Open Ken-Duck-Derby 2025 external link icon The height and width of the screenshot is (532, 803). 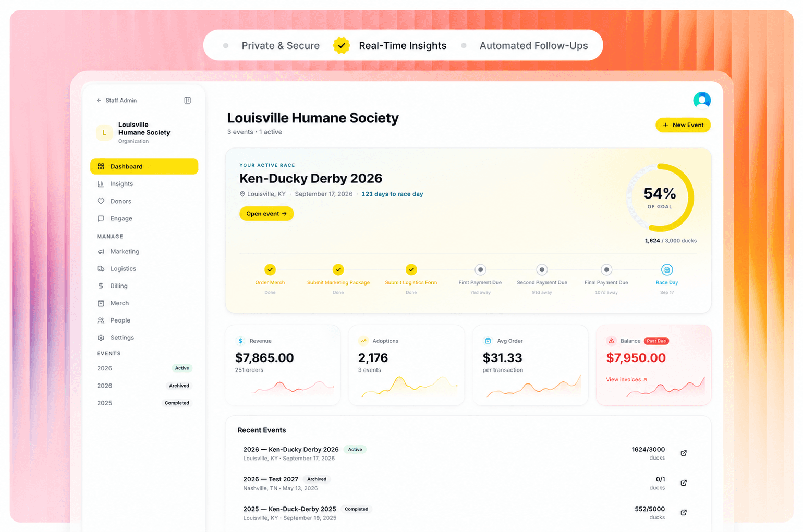[x=684, y=513]
